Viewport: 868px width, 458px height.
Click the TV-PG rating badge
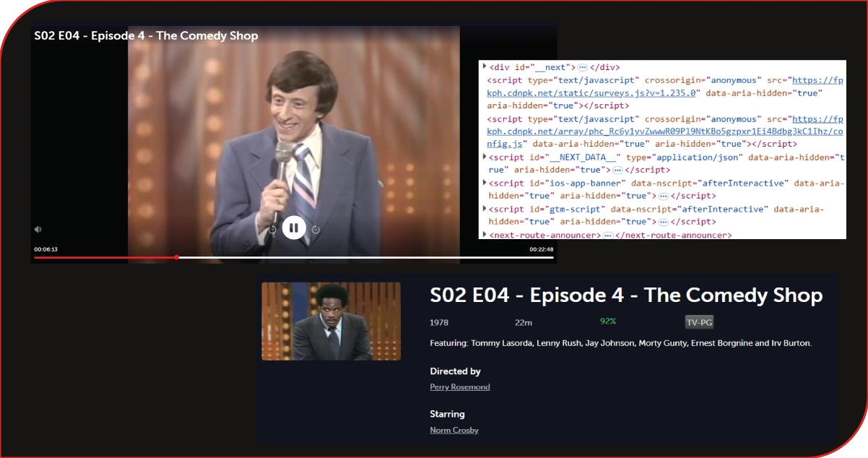[699, 322]
